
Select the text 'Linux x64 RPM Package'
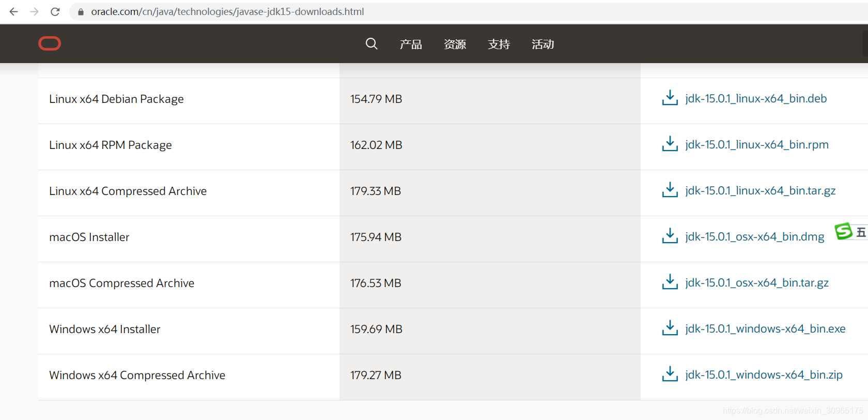[111, 145]
